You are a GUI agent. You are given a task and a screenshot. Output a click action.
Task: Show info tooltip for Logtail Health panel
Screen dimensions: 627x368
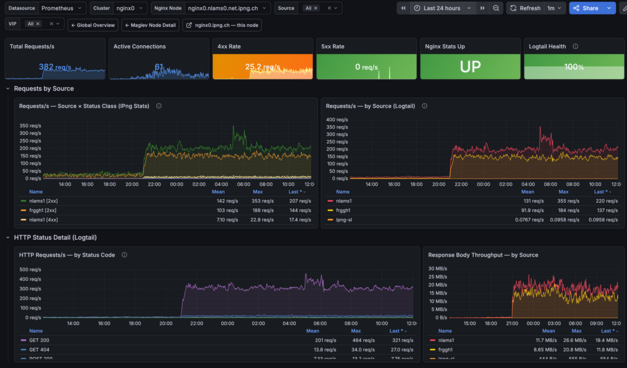coord(575,46)
